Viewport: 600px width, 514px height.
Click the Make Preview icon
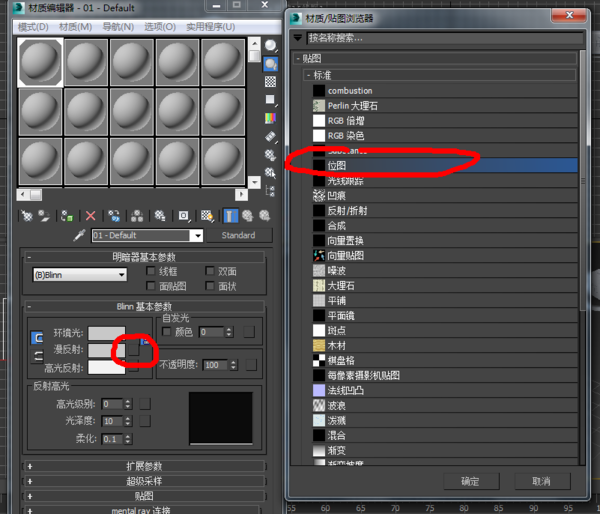pyautogui.click(x=271, y=136)
